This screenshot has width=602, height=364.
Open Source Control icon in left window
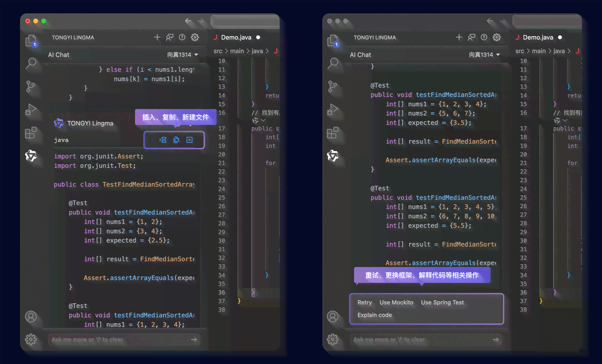[x=31, y=87]
